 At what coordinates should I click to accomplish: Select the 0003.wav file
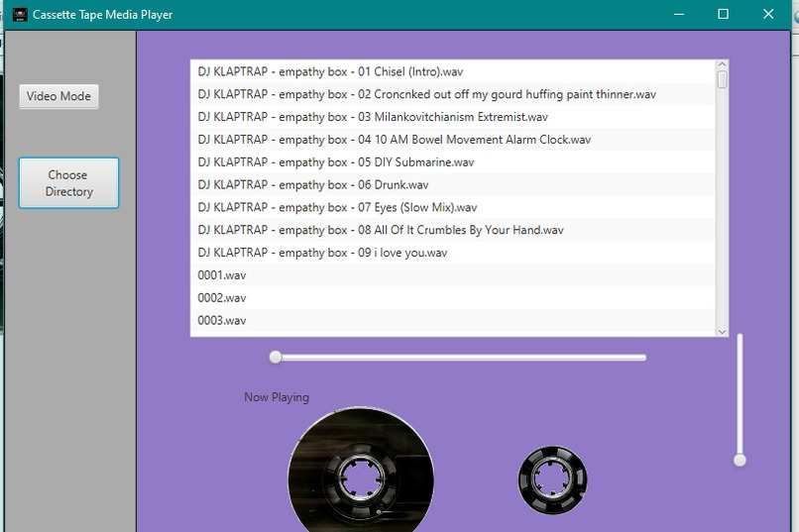(452, 320)
